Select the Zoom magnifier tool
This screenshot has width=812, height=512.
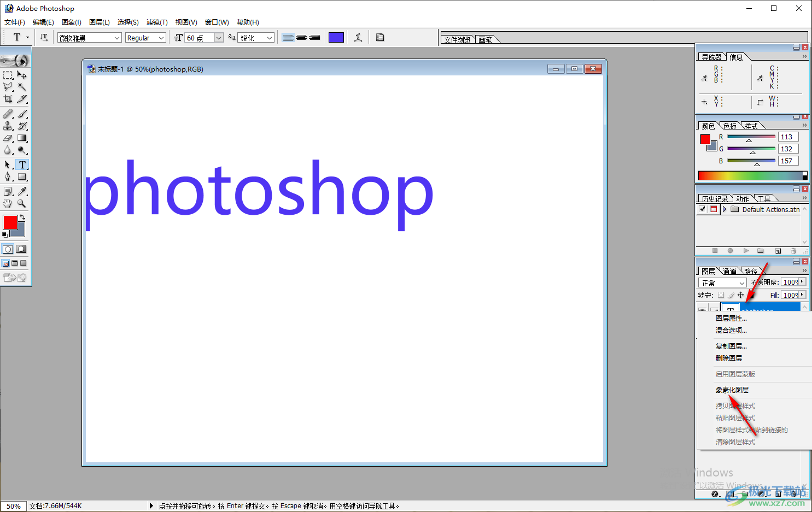22,203
